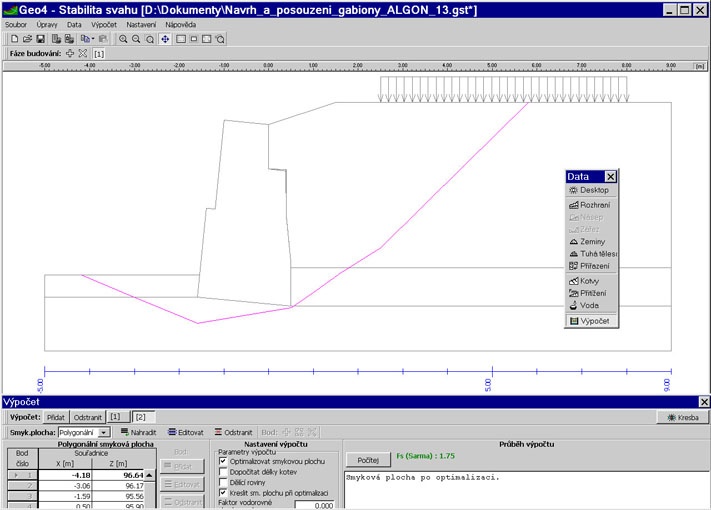The height and width of the screenshot is (510, 711).
Task: Close the Data floating panel
Action: (611, 177)
